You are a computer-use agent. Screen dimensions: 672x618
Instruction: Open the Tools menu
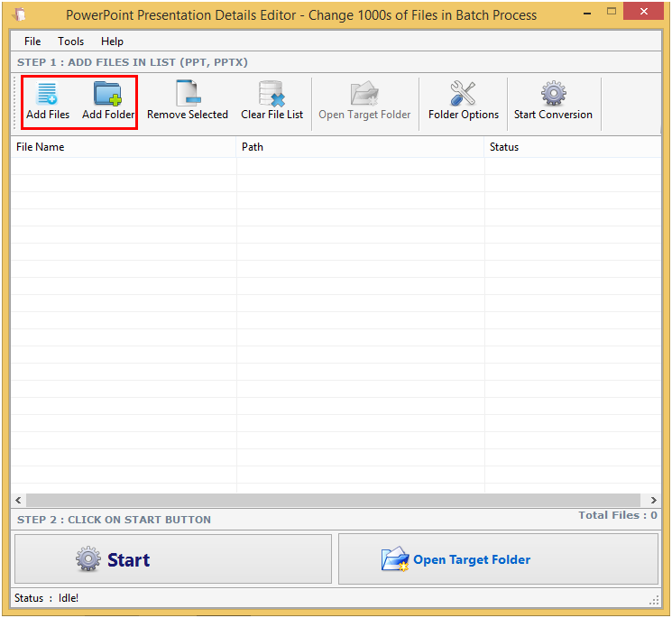(x=70, y=42)
